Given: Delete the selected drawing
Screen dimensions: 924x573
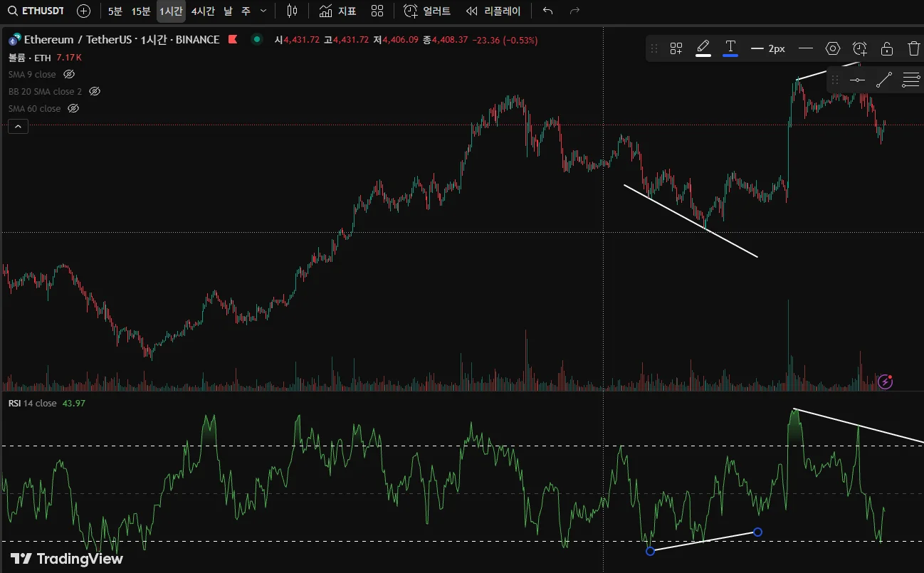Looking at the screenshot, I should click(x=914, y=48).
